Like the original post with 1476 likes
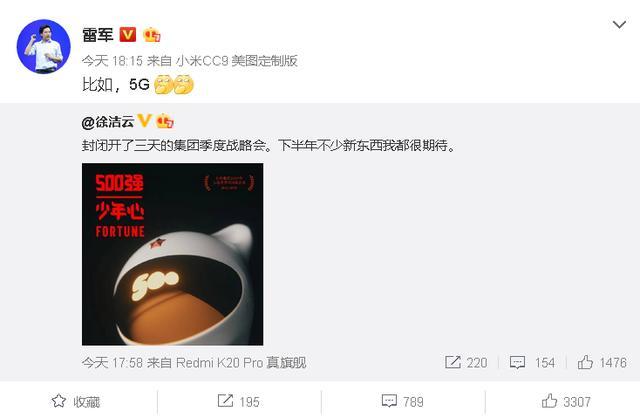The height and width of the screenshot is (418, 640). pos(602,362)
